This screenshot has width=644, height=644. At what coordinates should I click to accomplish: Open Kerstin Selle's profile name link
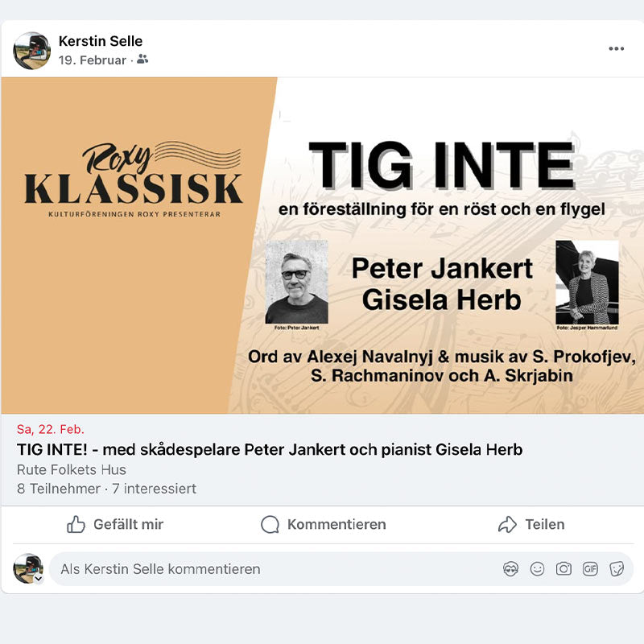coord(101,41)
